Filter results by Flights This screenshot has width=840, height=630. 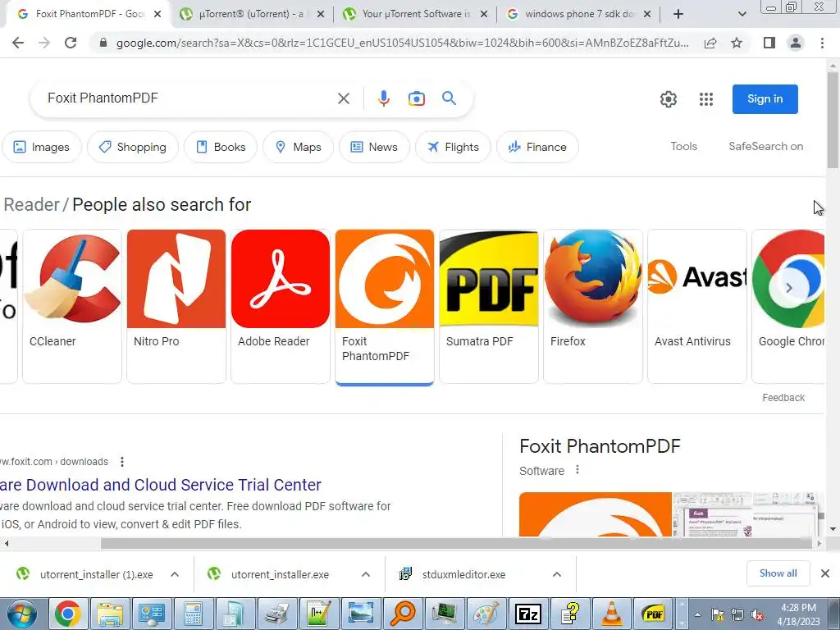(x=453, y=147)
